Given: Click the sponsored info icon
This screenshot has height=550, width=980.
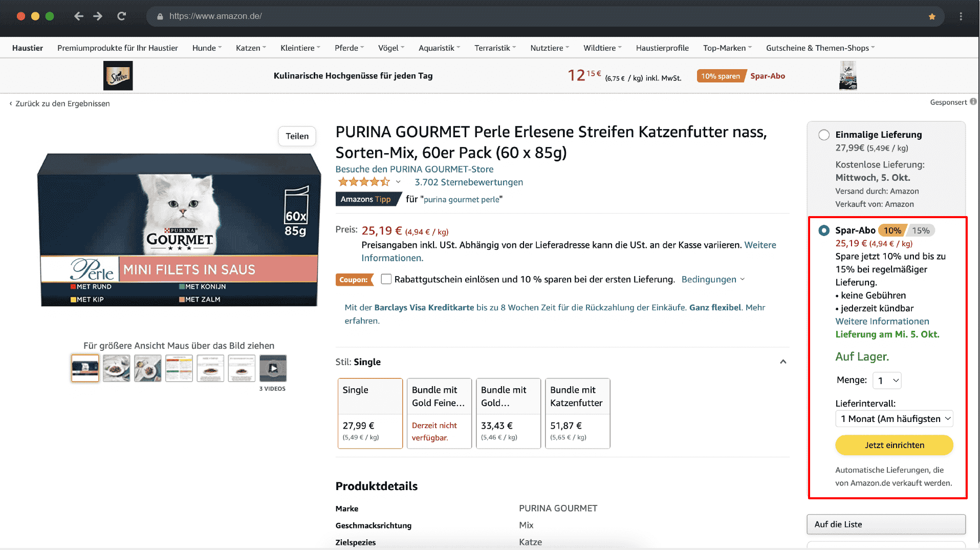Looking at the screenshot, I should coord(973,102).
